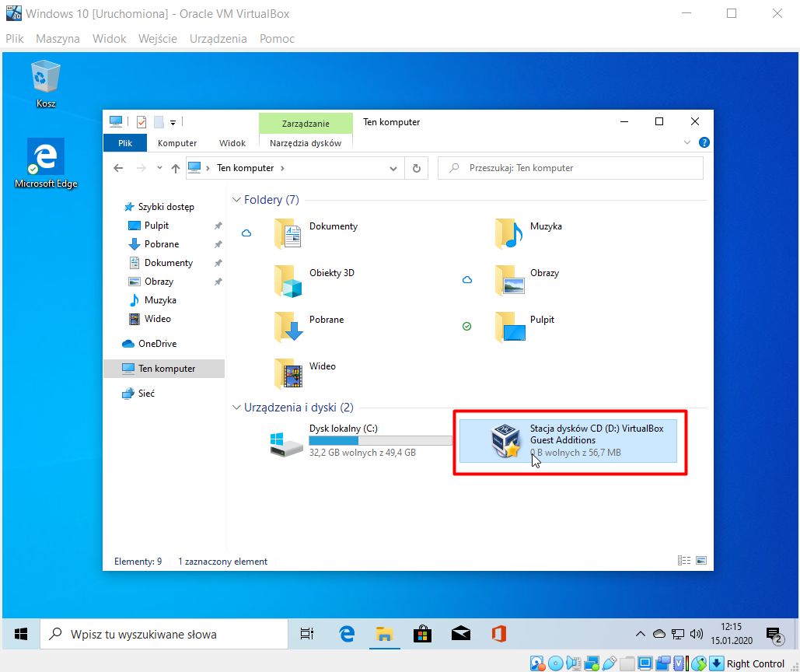
Task: Open Task View on the taskbar
Action: 306,634
